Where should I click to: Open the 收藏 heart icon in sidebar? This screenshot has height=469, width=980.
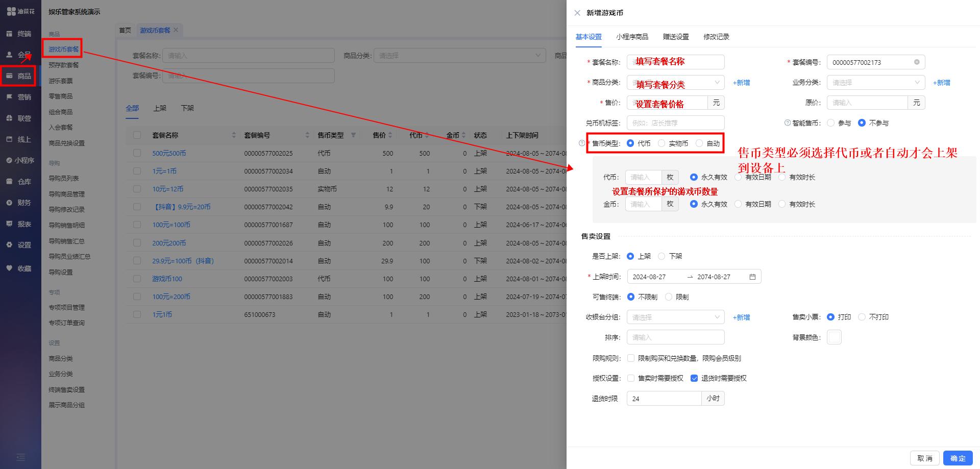9,268
